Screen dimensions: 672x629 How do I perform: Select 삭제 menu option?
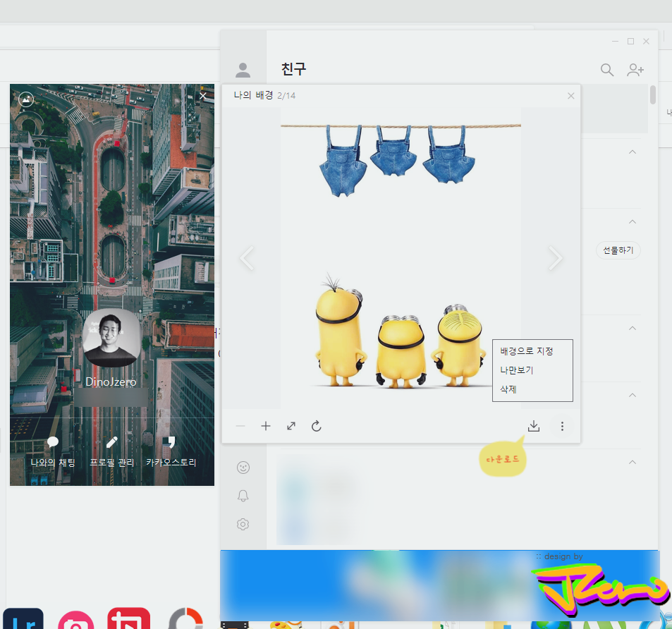tap(508, 389)
